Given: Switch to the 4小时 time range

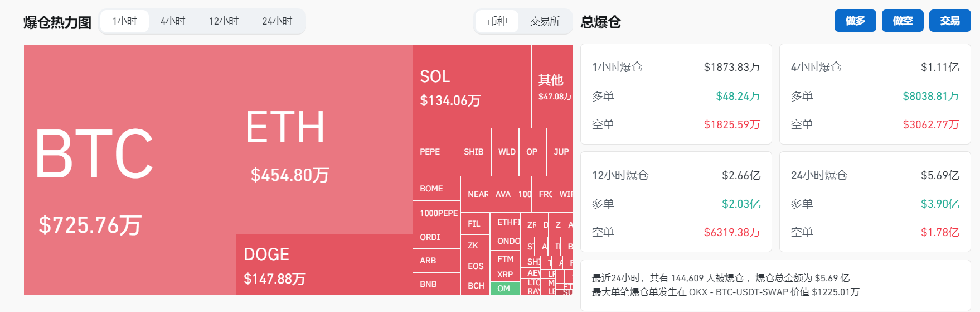Looking at the screenshot, I should pyautogui.click(x=173, y=21).
